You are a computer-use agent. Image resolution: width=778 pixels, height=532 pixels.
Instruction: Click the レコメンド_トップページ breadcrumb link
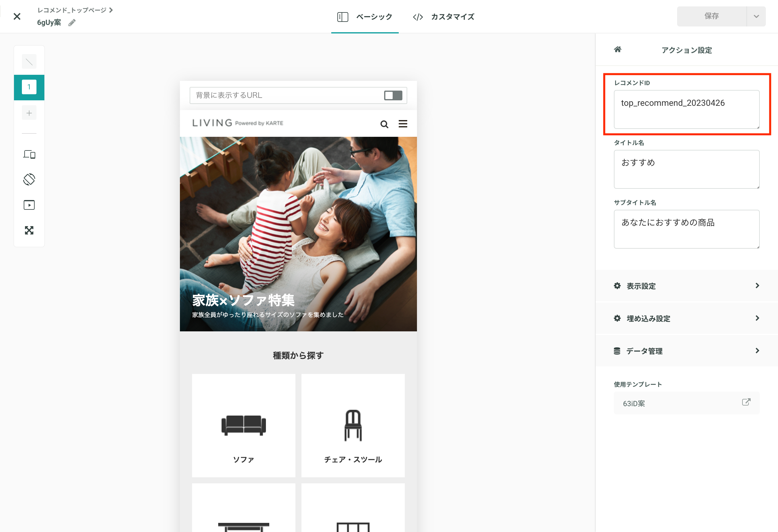[x=72, y=10]
